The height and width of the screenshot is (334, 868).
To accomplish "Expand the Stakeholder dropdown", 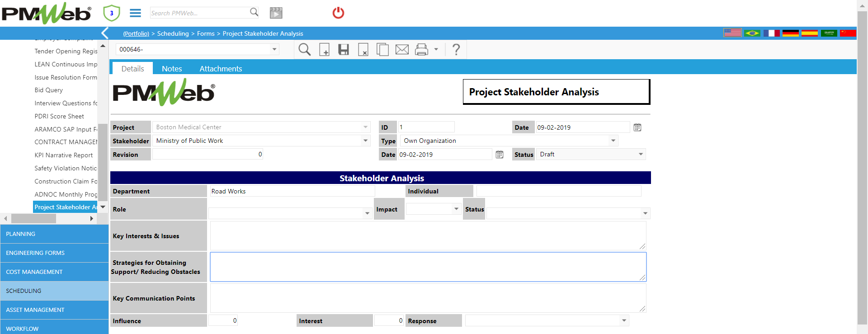I will (365, 141).
